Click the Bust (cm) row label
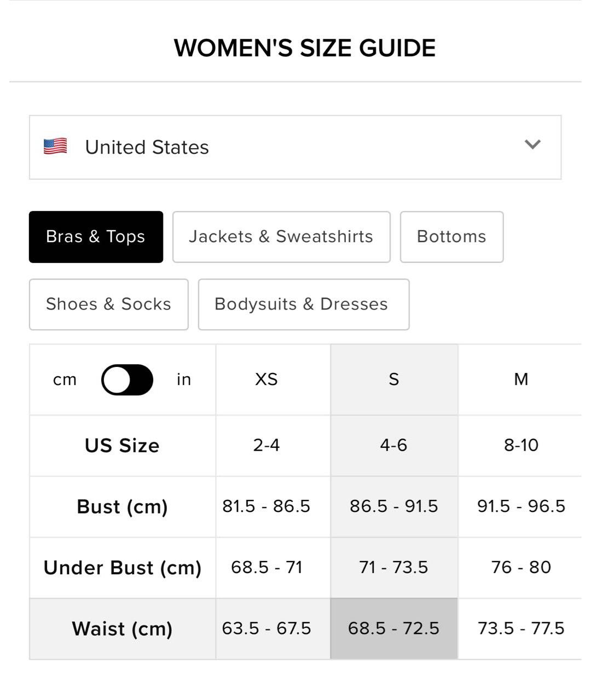This screenshot has width=591, height=700. pos(122,506)
